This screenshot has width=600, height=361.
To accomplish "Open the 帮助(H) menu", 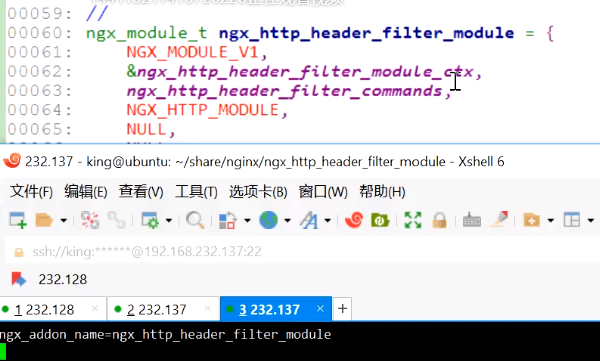I will pos(382,191).
